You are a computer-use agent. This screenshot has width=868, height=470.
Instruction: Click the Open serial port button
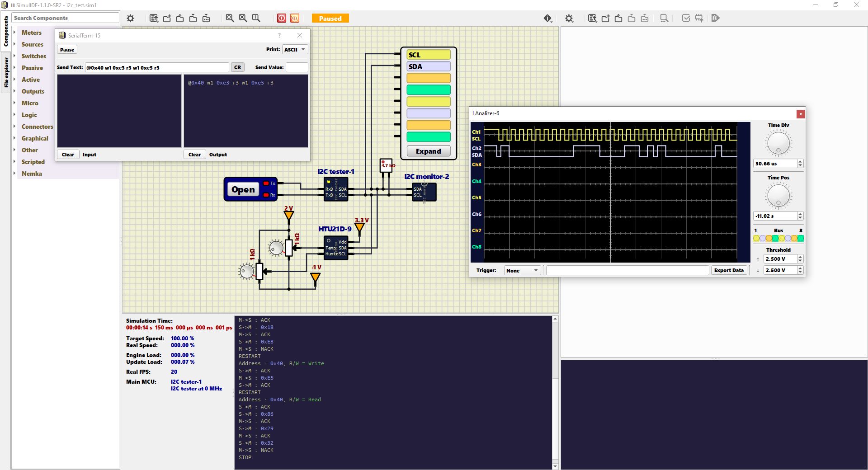pyautogui.click(x=243, y=189)
